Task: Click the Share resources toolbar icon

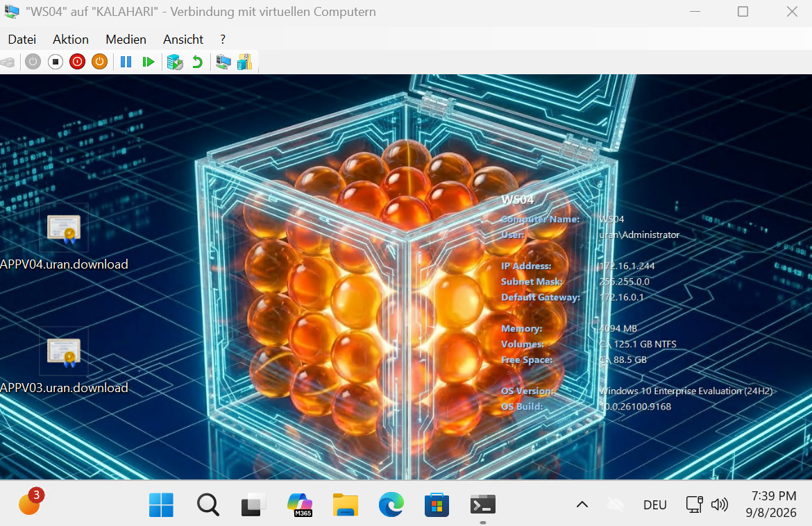Action: click(244, 62)
